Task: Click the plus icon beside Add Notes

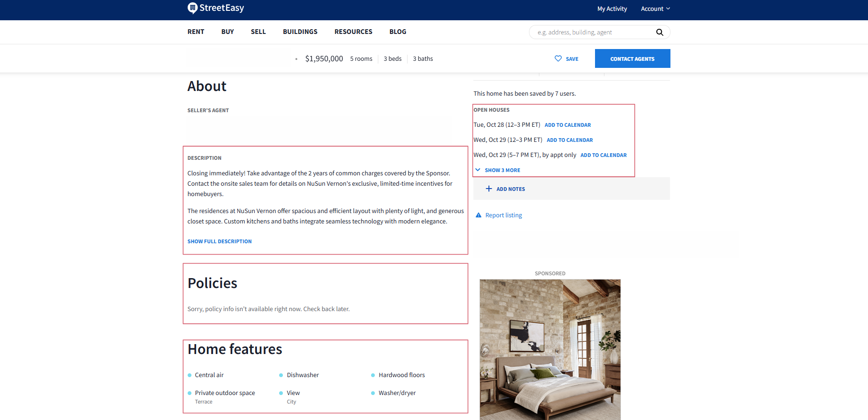Action: click(x=489, y=189)
